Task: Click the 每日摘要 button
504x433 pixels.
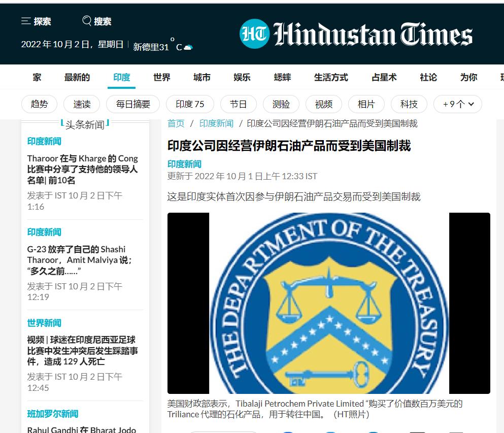Action: (133, 104)
